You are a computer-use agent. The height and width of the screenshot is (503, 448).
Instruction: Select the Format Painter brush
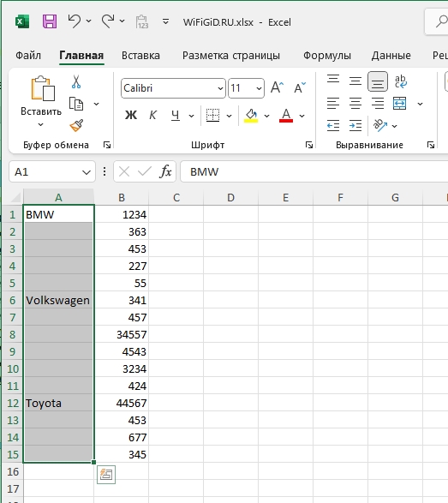pos(76,125)
